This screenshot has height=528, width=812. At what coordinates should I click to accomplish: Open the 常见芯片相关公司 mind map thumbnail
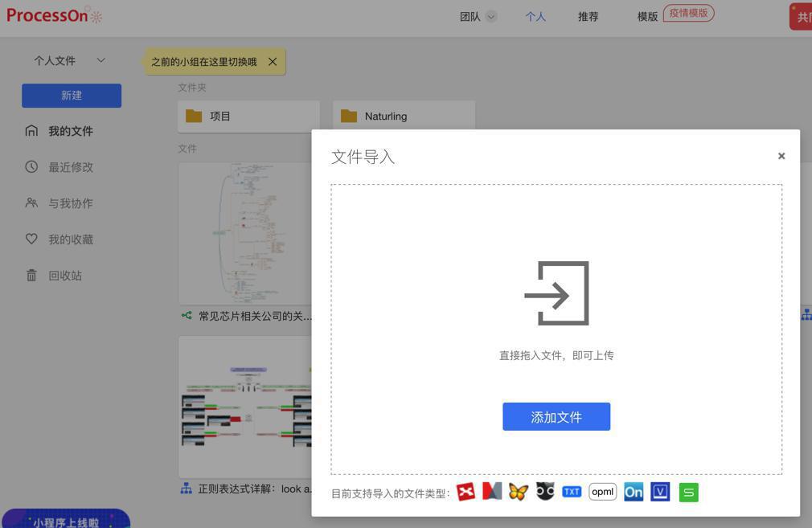(x=245, y=234)
